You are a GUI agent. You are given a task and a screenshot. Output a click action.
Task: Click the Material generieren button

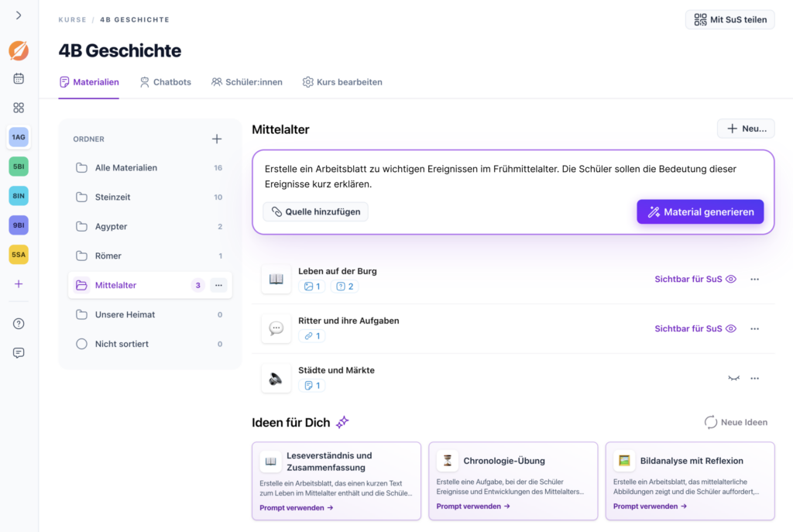[700, 212]
